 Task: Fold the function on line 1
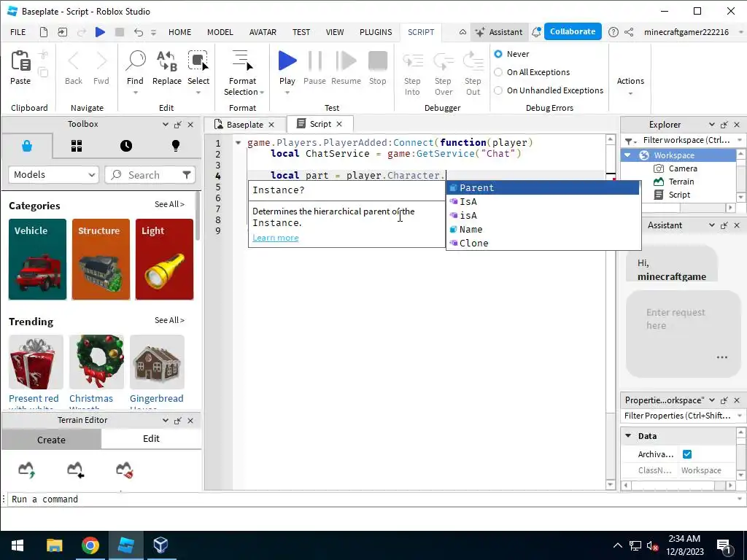tap(239, 142)
